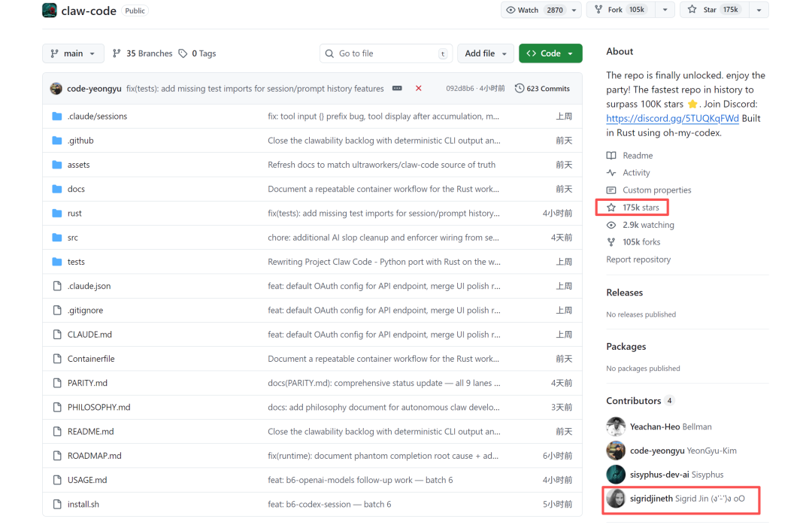The image size is (812, 525).
Task: Follow the Discord invite link
Action: (x=672, y=119)
